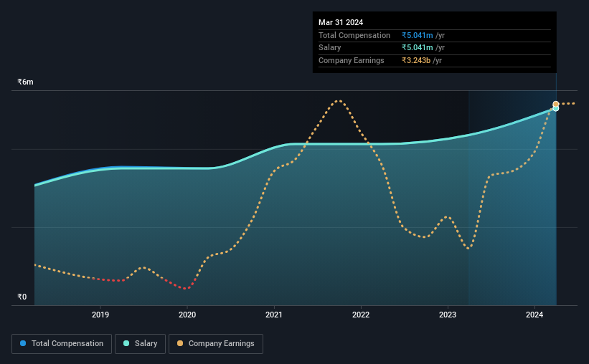Select the 2020 label on the x-axis
589x364 pixels.
[187, 315]
